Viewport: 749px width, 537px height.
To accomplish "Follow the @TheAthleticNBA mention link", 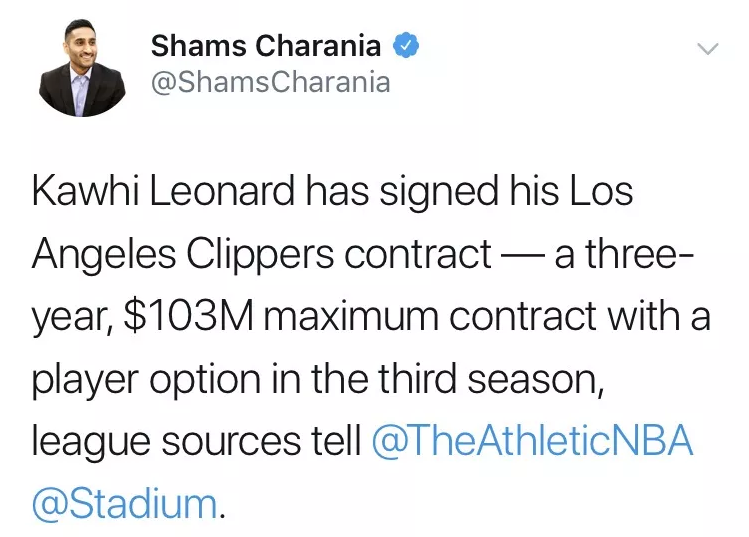I will coord(532,440).
